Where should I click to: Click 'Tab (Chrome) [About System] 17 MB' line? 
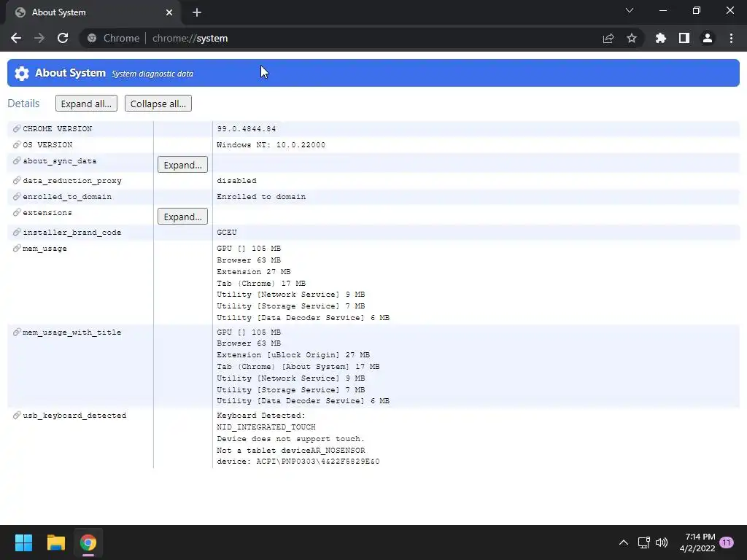coord(298,367)
